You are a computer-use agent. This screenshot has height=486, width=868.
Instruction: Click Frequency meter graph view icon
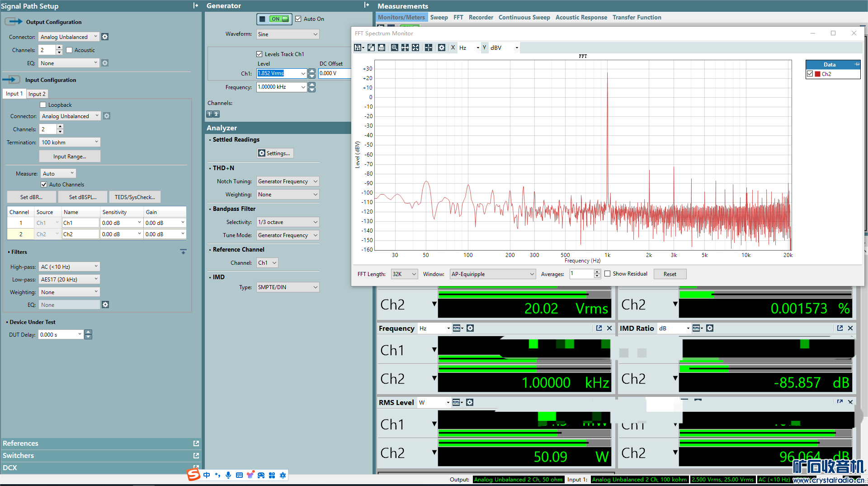coord(458,328)
